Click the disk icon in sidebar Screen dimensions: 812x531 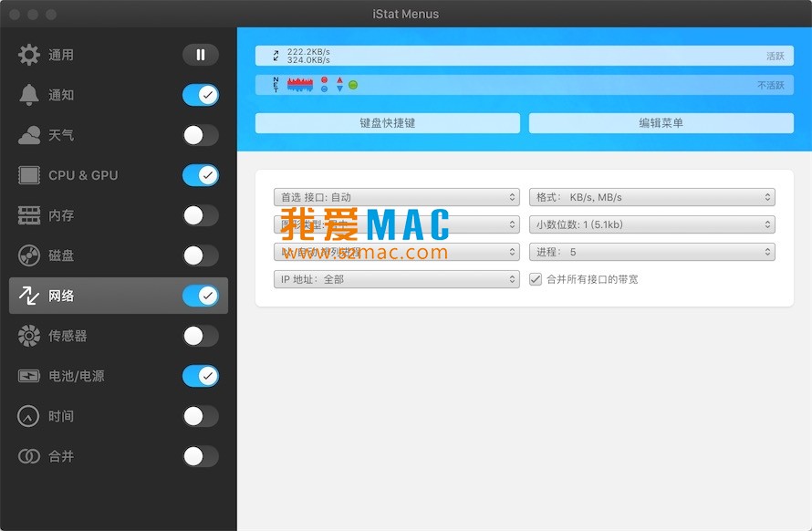[29, 255]
